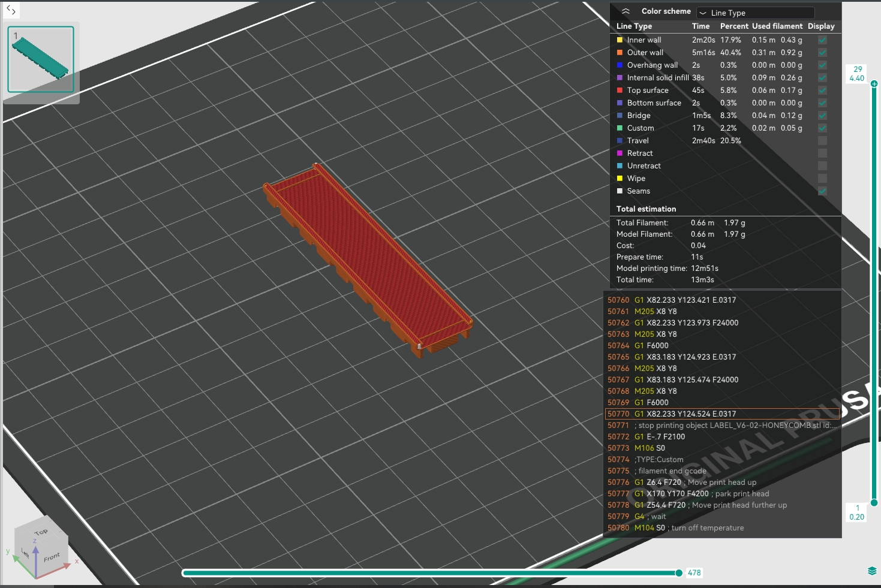
Task: Collapse the Color scheme legend panel
Action: click(x=626, y=11)
